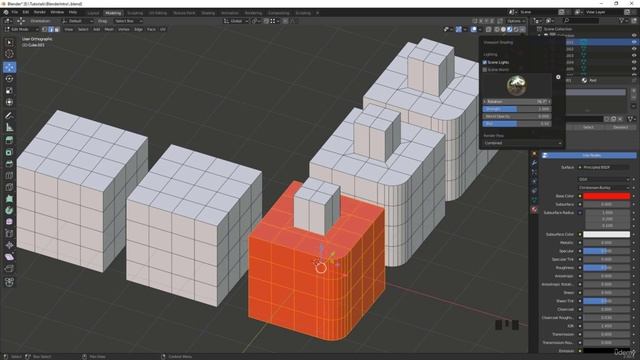640x360 pixels.
Task: Open the red Base Color swatch
Action: click(x=607, y=196)
